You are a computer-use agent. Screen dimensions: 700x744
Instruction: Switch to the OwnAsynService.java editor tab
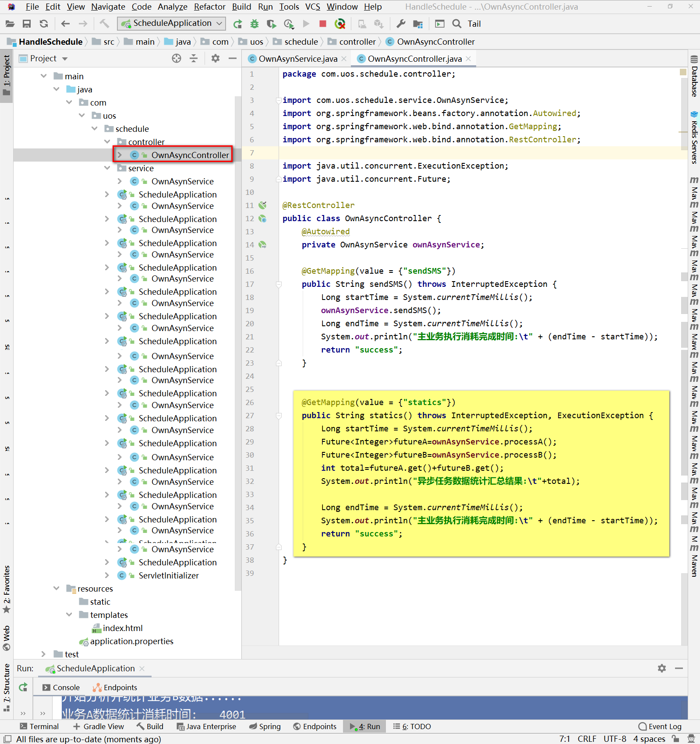297,59
